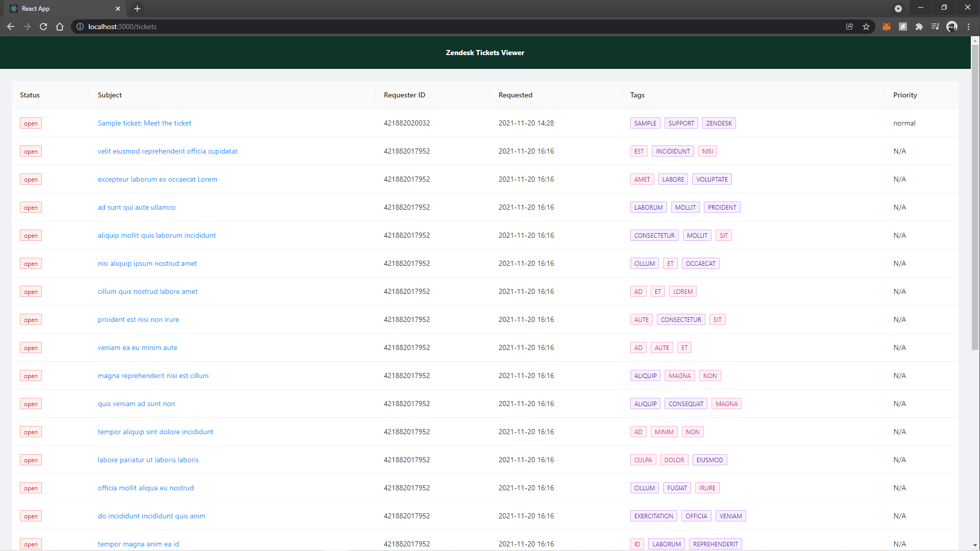This screenshot has width=980, height=551.
Task: Reload the tickets page
Action: (x=43, y=27)
